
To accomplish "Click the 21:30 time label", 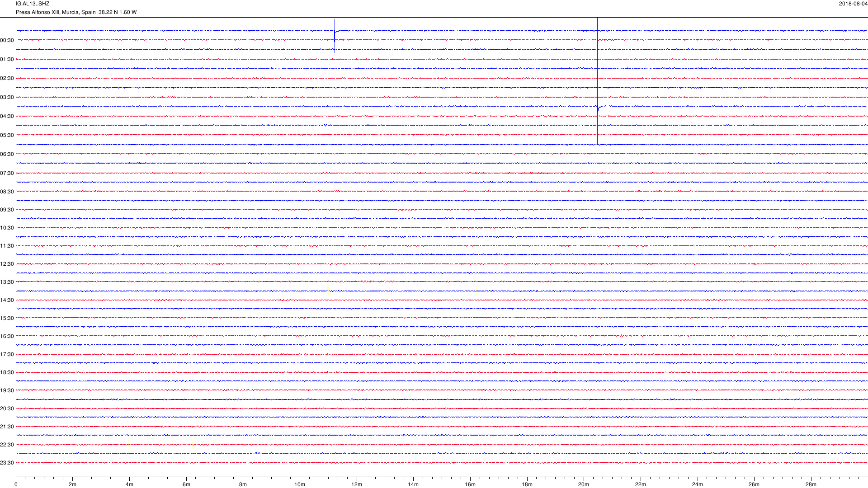I will coord(7,427).
